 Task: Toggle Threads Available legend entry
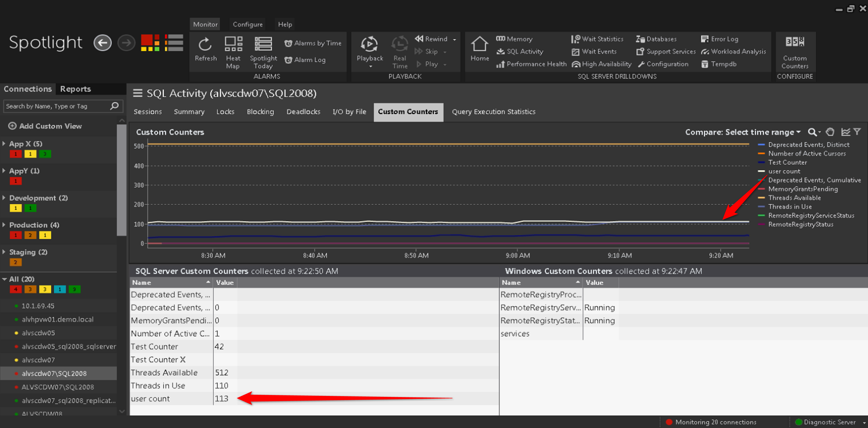(x=794, y=198)
